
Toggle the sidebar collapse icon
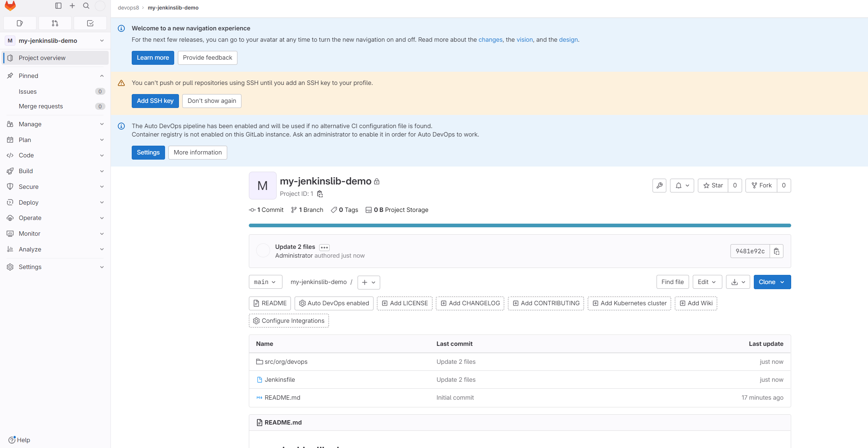58,6
